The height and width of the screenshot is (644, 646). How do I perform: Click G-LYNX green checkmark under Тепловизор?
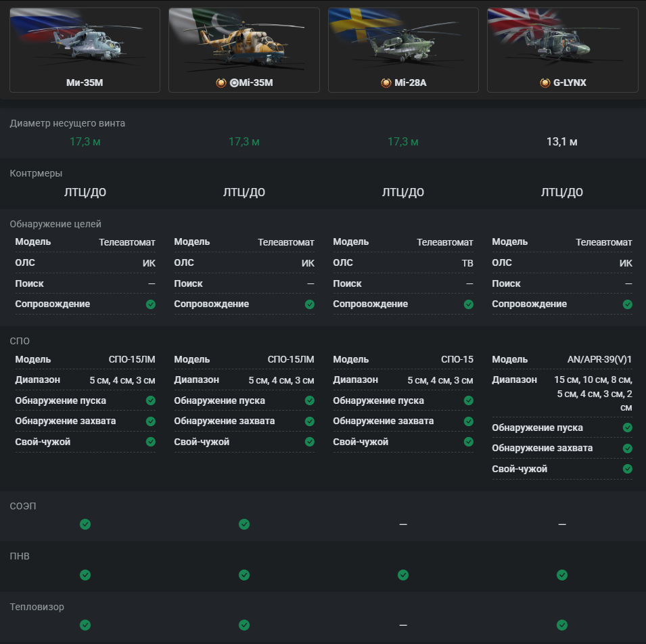tap(562, 625)
